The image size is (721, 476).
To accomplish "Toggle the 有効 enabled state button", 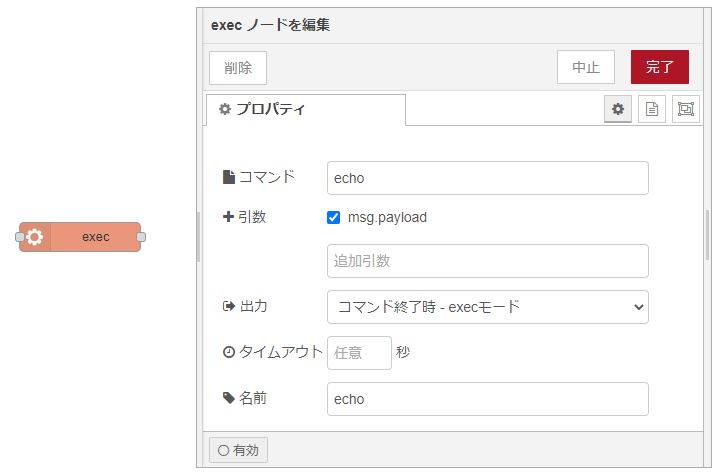I will [238, 451].
